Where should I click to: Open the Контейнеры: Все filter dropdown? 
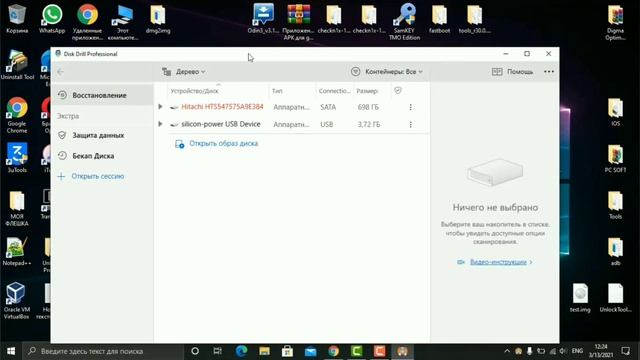coord(387,72)
